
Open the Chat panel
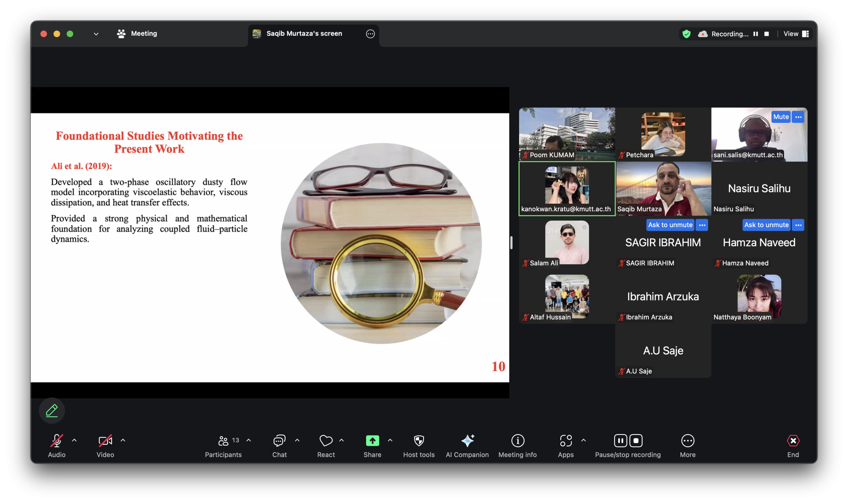(279, 441)
